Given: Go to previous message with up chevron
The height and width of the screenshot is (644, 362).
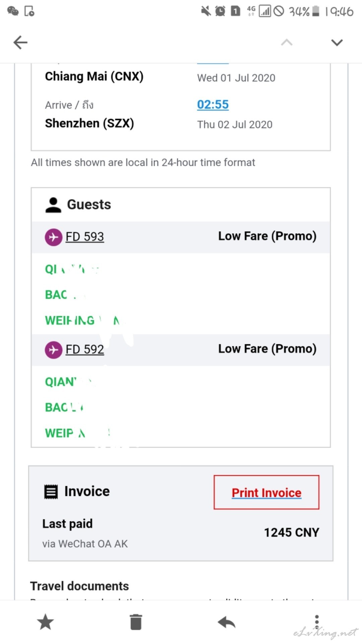Looking at the screenshot, I should point(287,43).
